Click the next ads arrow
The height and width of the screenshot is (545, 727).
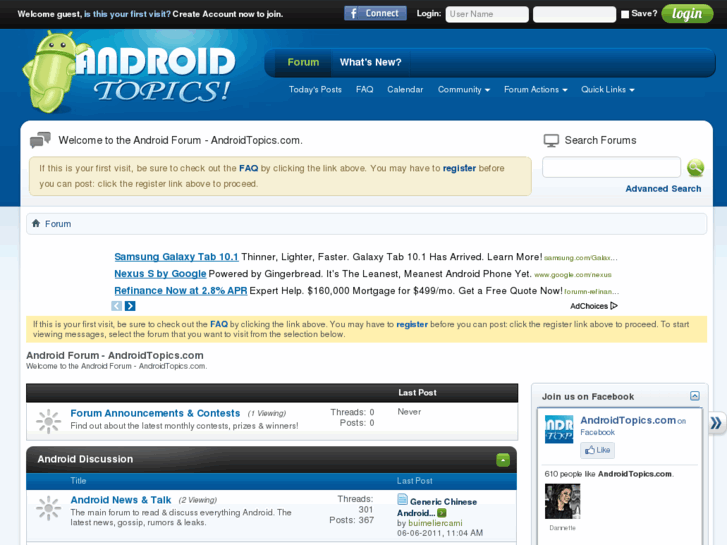click(x=130, y=306)
